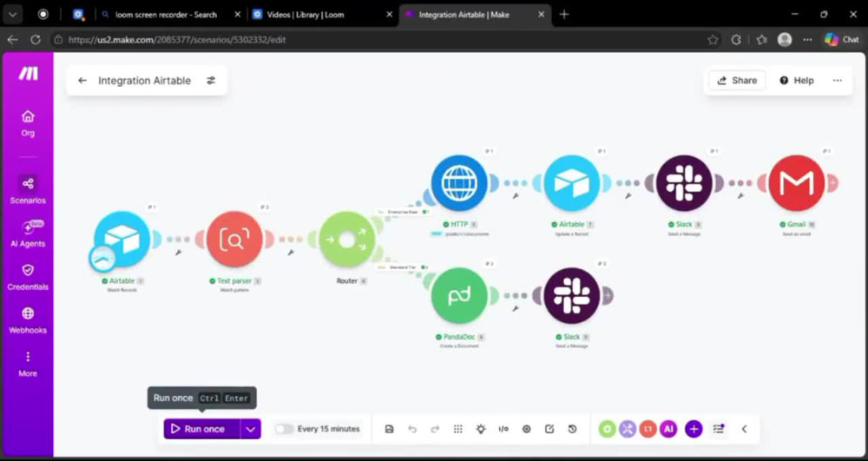This screenshot has height=461, width=868.
Task: Click the Make logo in sidebar
Action: [28, 74]
